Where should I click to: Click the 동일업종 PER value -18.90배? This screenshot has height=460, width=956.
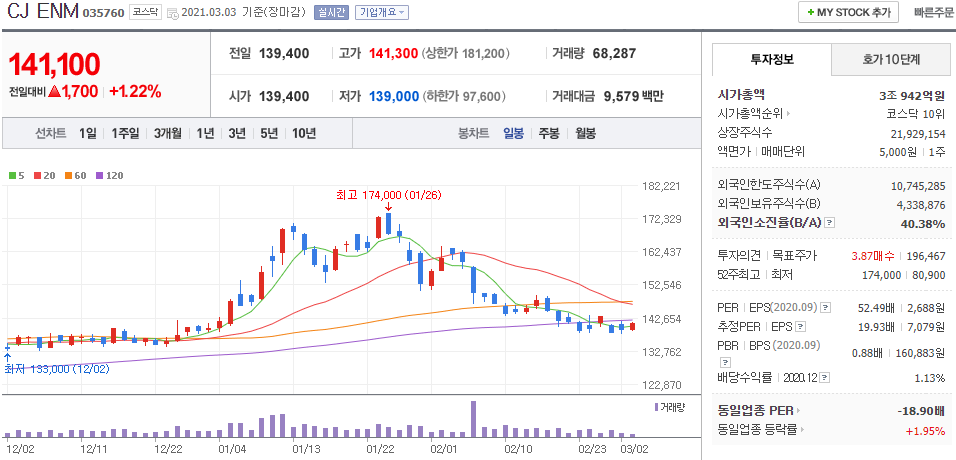921,411
